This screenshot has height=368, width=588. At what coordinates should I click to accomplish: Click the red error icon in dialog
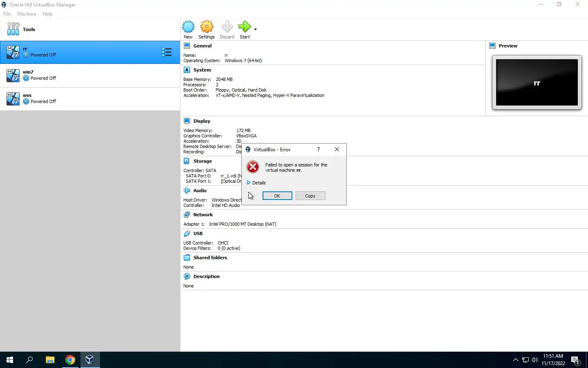click(253, 167)
